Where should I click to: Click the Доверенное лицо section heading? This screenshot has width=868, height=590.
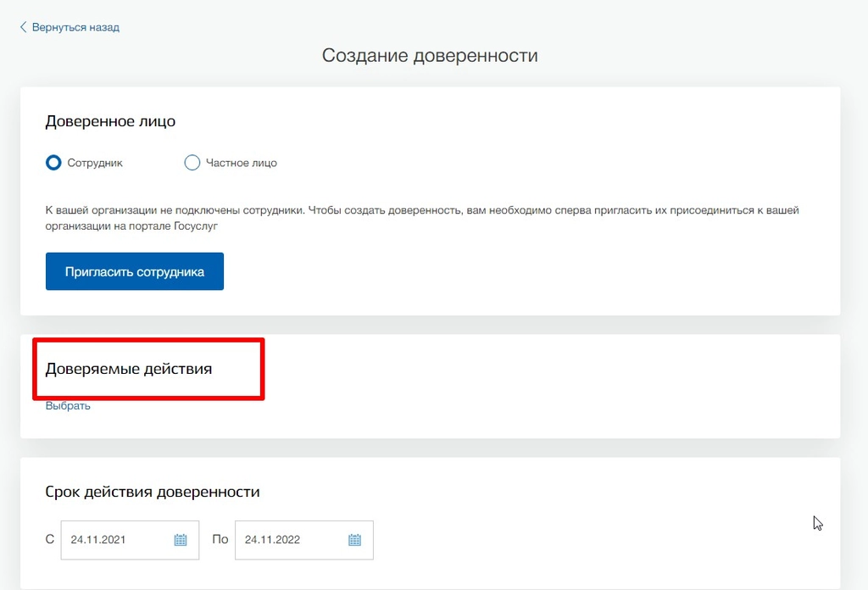(x=110, y=121)
